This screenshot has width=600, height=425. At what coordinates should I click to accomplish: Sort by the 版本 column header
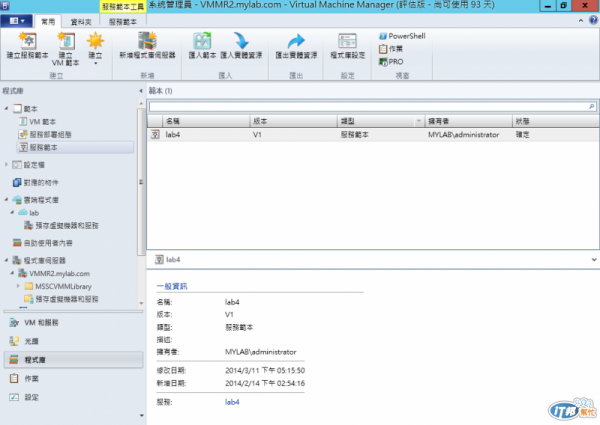[x=293, y=121]
